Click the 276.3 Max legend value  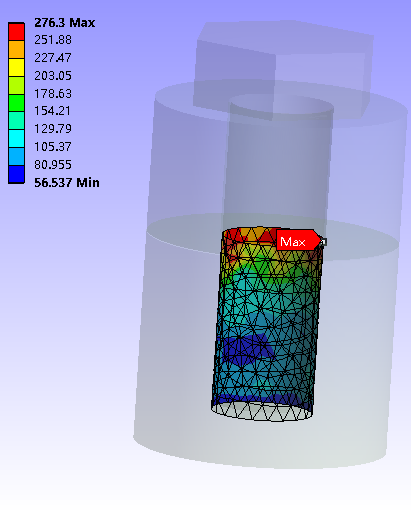pos(65,23)
